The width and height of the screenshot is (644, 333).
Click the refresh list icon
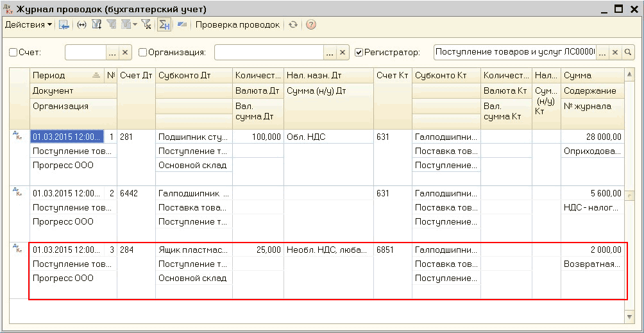pos(293,25)
